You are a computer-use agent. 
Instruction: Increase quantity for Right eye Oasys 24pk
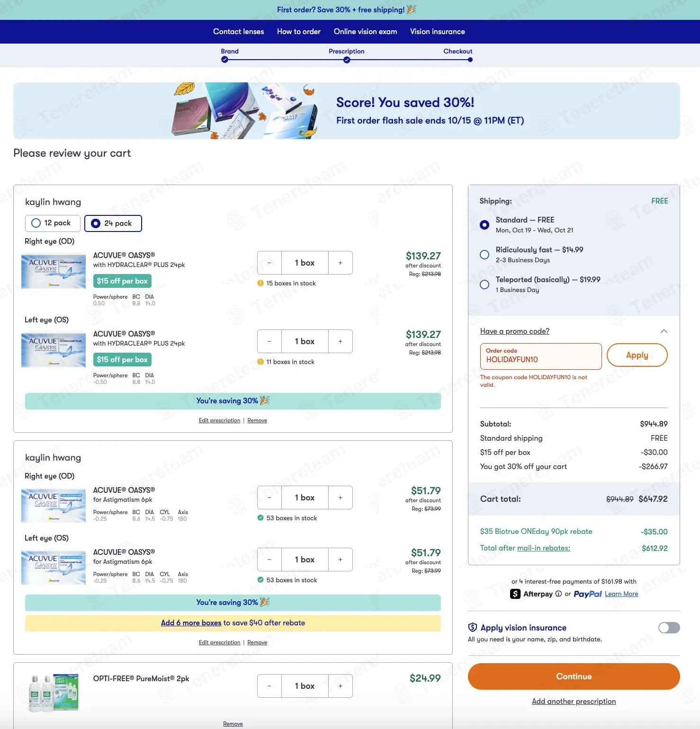coord(340,263)
